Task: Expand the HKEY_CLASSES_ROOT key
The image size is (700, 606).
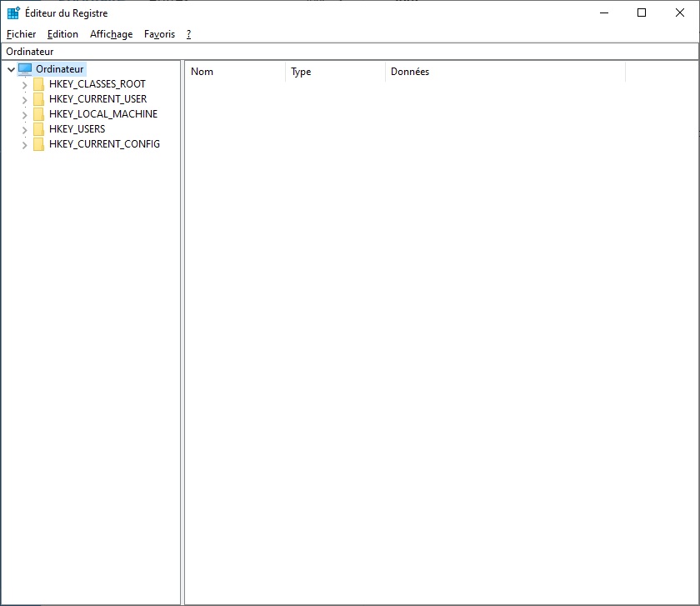Action: click(x=24, y=85)
